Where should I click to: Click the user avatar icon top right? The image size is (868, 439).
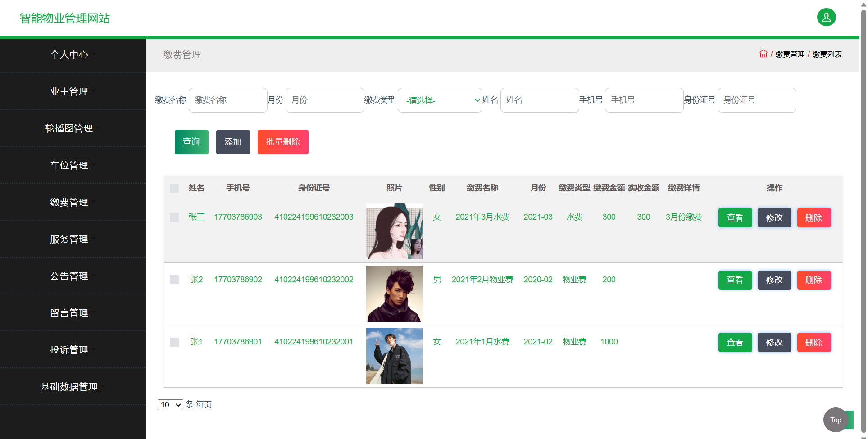tap(826, 17)
